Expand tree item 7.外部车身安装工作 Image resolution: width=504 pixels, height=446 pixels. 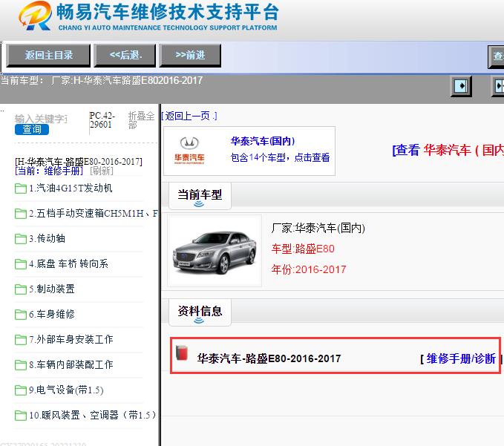[x=71, y=340]
